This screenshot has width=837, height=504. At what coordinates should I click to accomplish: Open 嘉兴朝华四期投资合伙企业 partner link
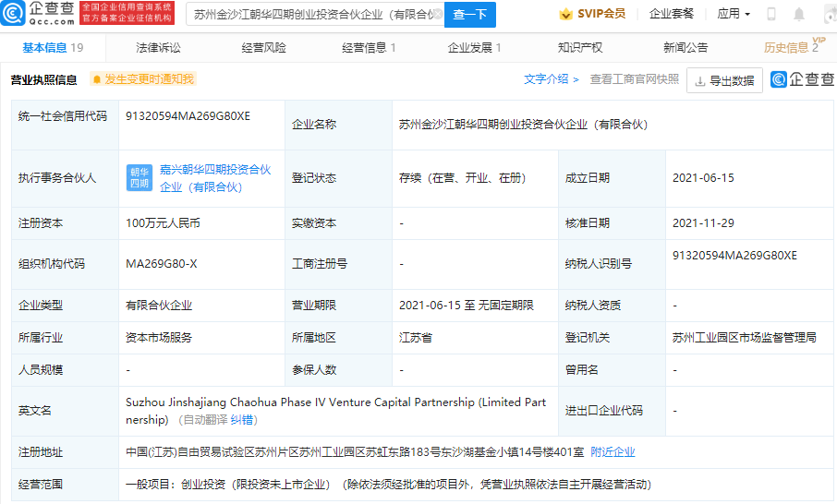click(x=215, y=178)
